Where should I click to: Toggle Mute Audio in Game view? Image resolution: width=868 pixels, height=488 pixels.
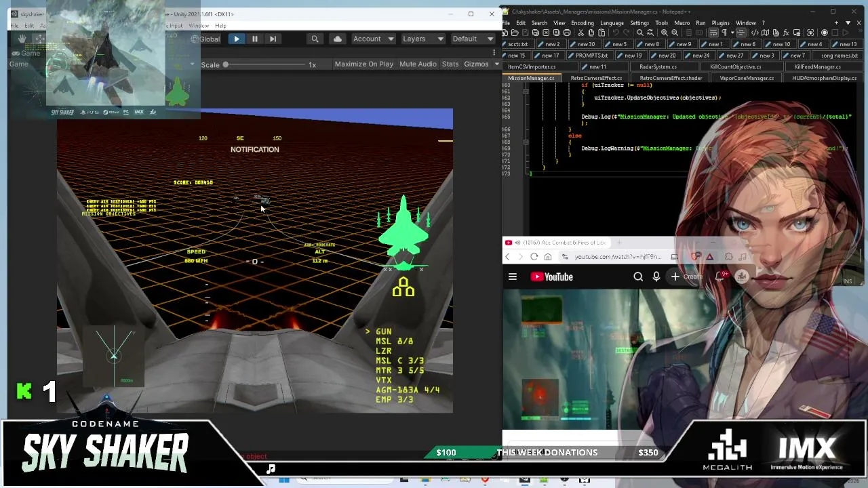tap(418, 64)
